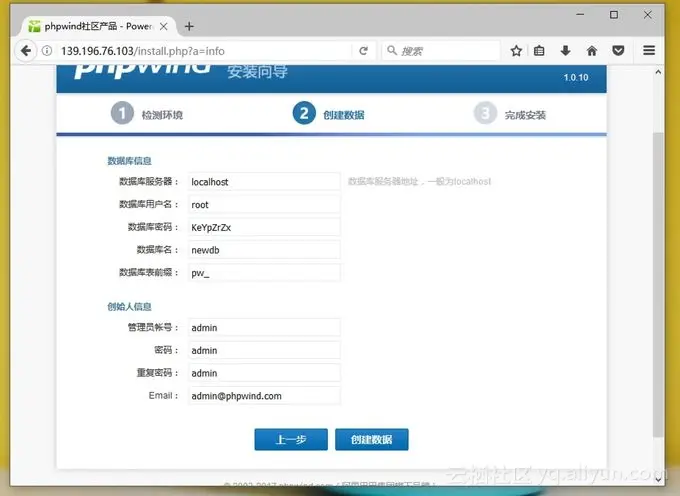
Task: Open the Pocket shield icon
Action: pos(618,51)
